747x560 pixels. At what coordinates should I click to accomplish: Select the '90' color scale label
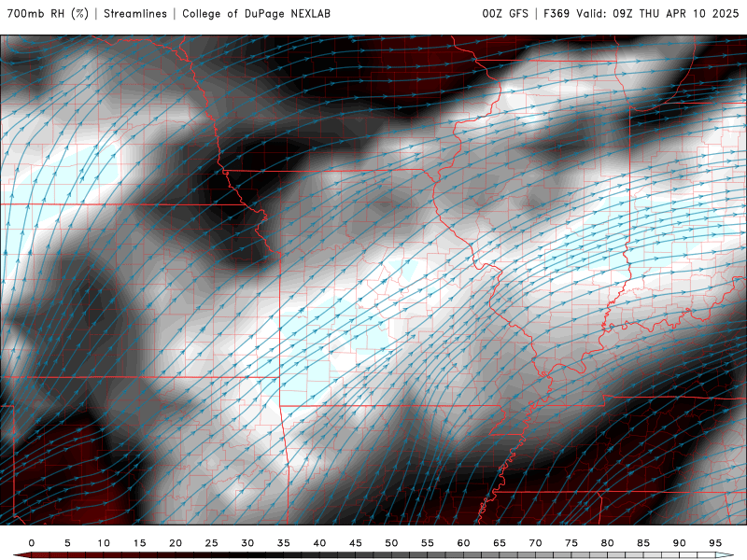point(680,543)
